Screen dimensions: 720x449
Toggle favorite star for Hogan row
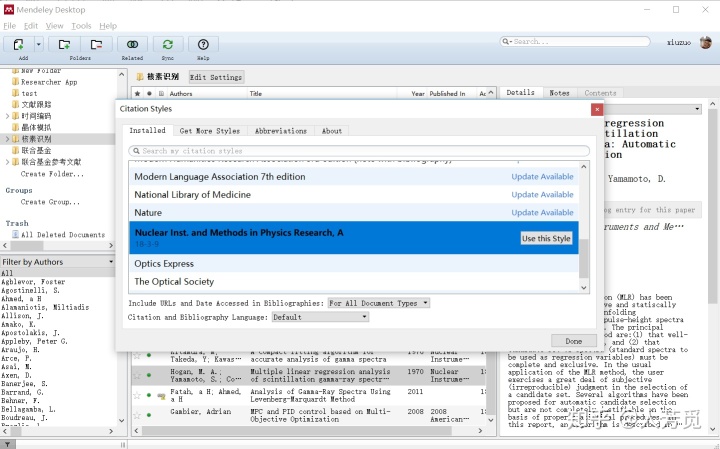click(x=137, y=376)
